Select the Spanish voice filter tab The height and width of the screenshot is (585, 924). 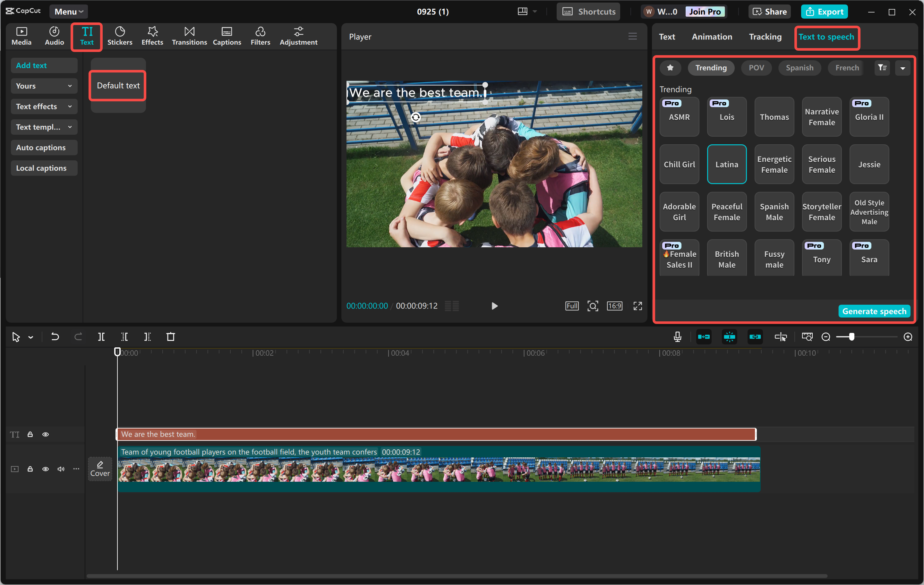point(799,68)
